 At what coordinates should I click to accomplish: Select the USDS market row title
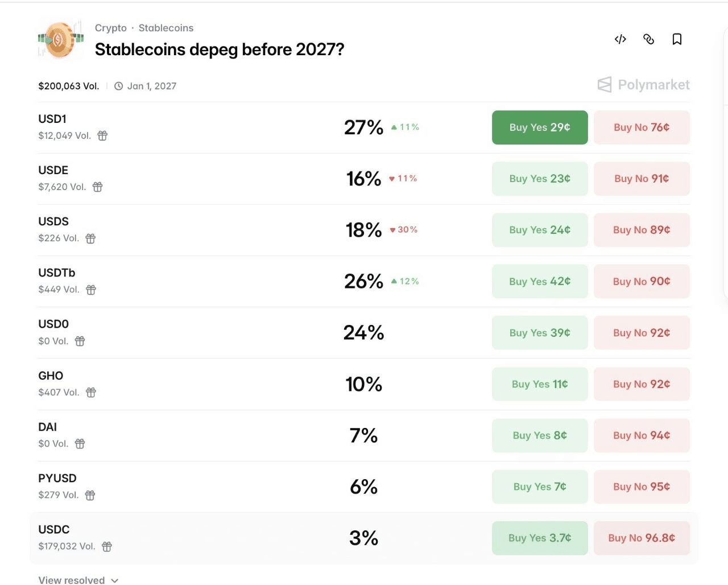[53, 221]
